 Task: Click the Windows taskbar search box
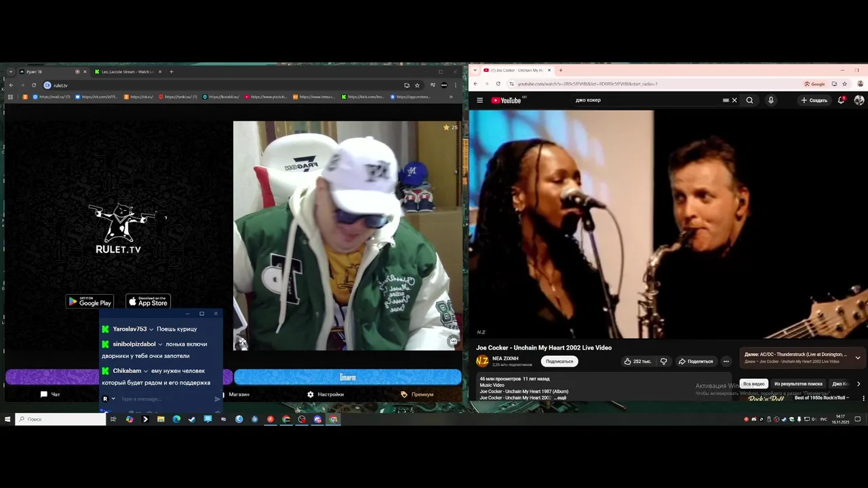pos(61,420)
